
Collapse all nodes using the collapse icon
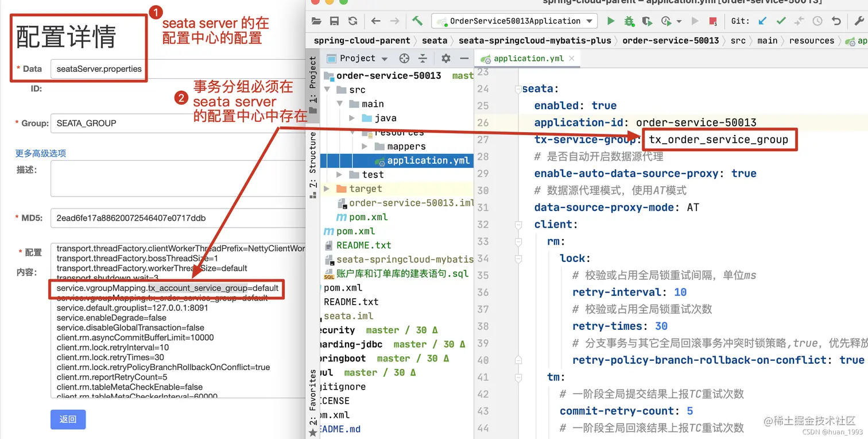click(x=423, y=59)
